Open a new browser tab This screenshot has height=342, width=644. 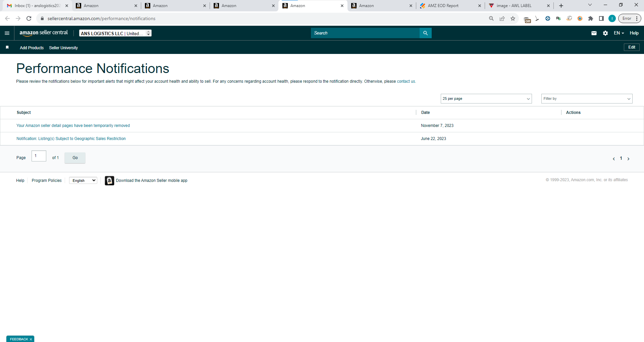point(561,6)
